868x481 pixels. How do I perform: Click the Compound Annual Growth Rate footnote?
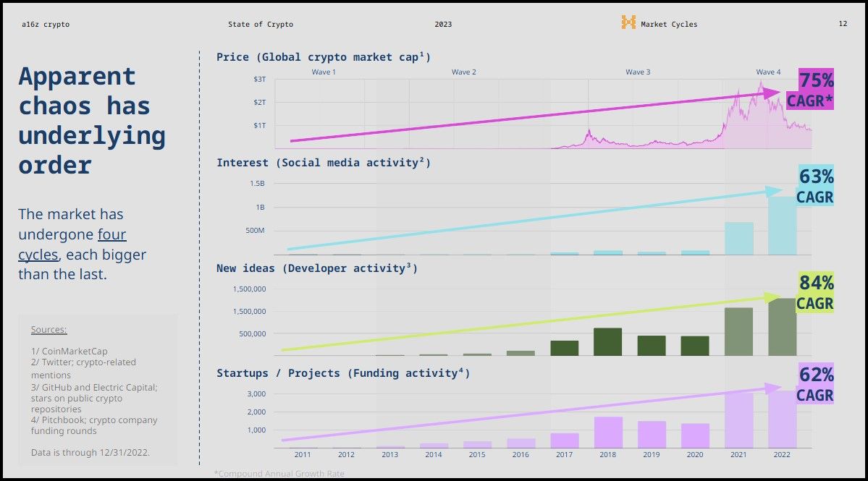tap(279, 474)
